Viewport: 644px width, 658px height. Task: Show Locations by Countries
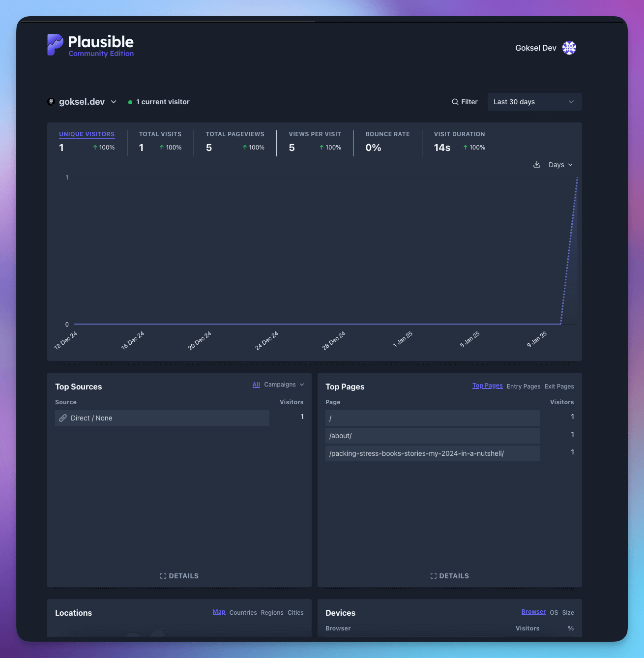243,613
